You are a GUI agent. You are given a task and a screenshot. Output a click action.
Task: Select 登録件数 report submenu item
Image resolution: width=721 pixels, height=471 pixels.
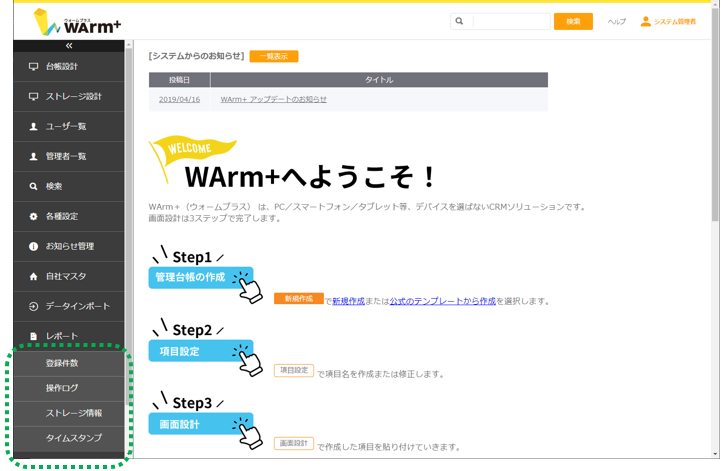point(69,363)
